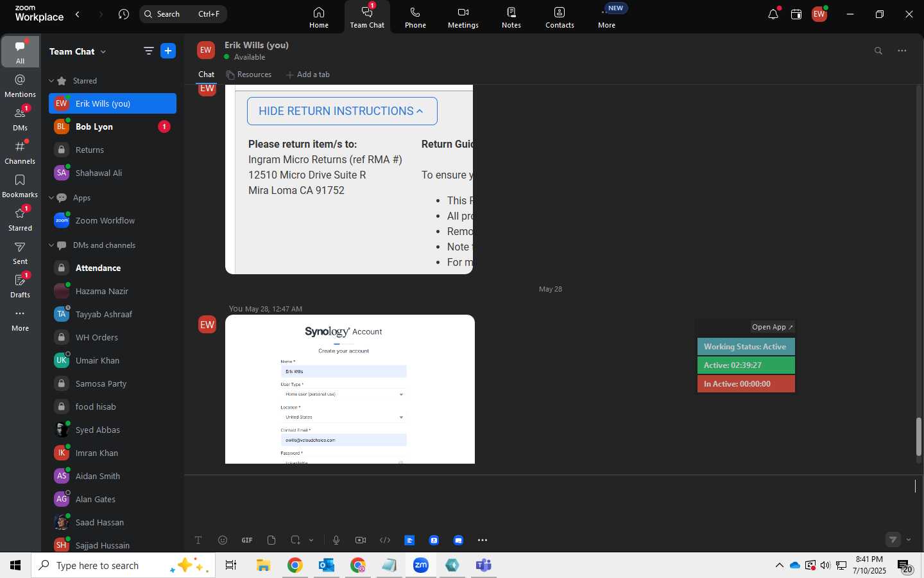The height and width of the screenshot is (578, 924).
Task: Open the send options dropdown arrow
Action: 909,539
